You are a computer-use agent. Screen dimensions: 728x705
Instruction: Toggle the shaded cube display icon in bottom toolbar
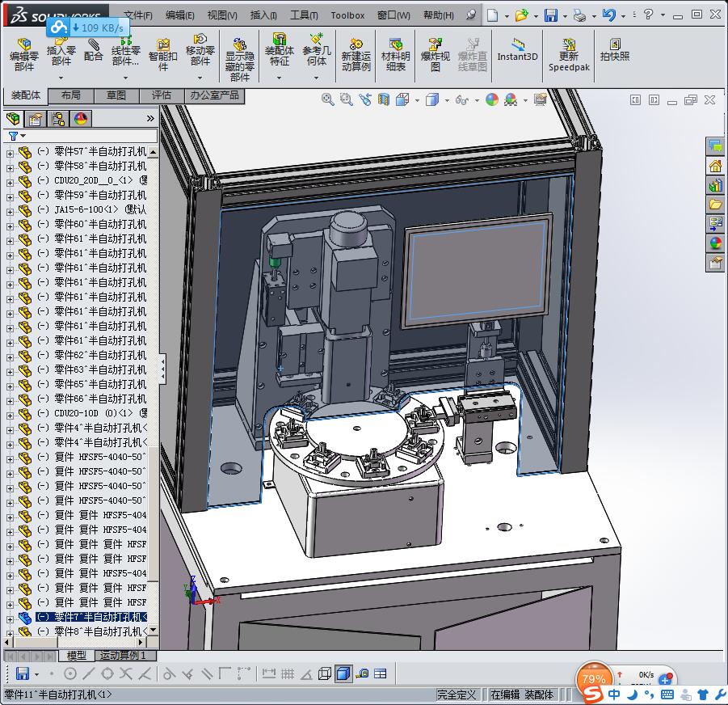343,673
